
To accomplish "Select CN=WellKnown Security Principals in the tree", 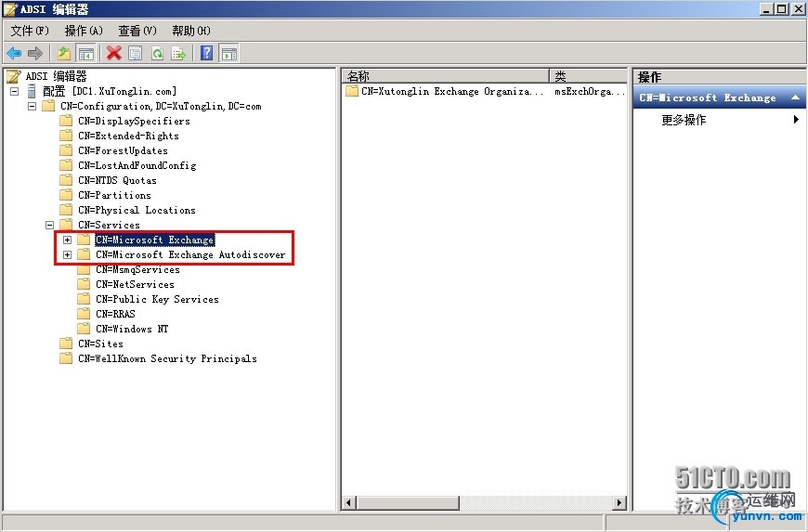I will [167, 358].
